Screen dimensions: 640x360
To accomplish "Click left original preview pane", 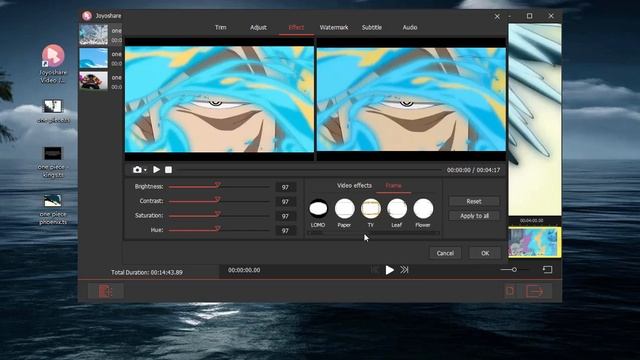I will 220,99.
